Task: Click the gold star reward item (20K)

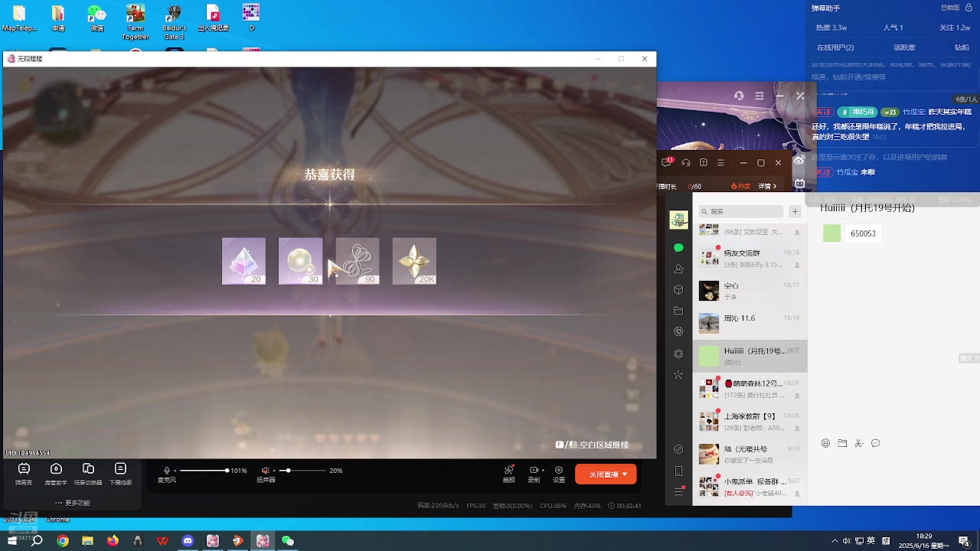Action: (x=414, y=261)
